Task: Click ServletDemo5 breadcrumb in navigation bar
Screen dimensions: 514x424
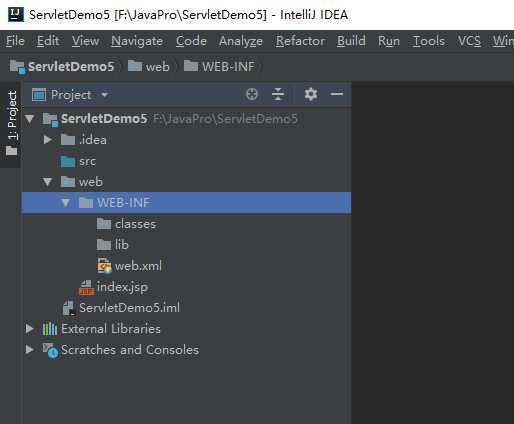Action: (62, 66)
